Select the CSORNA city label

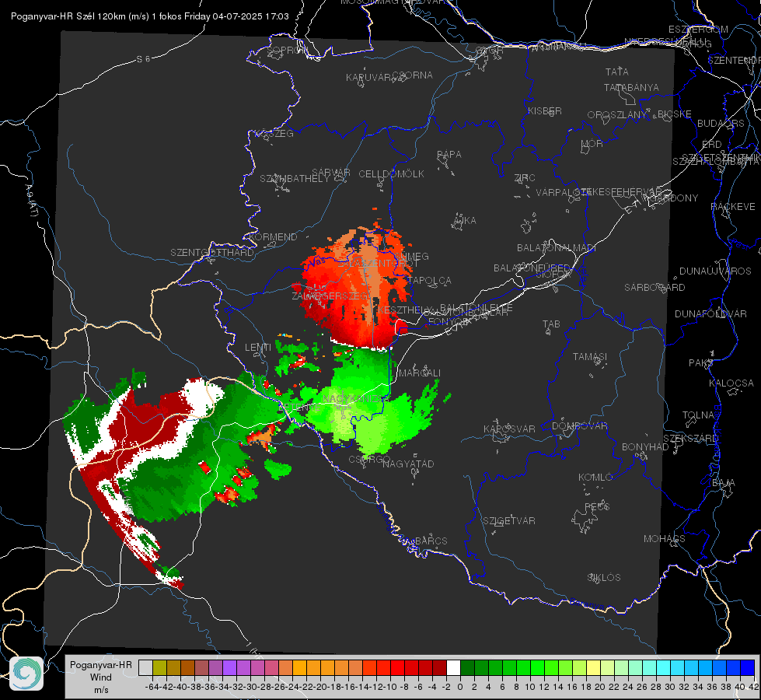pos(413,75)
